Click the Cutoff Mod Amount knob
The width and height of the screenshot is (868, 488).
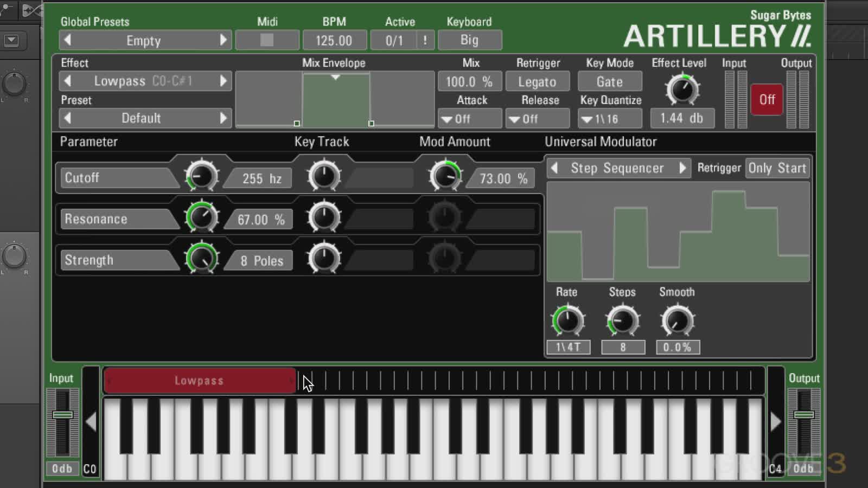pos(445,176)
